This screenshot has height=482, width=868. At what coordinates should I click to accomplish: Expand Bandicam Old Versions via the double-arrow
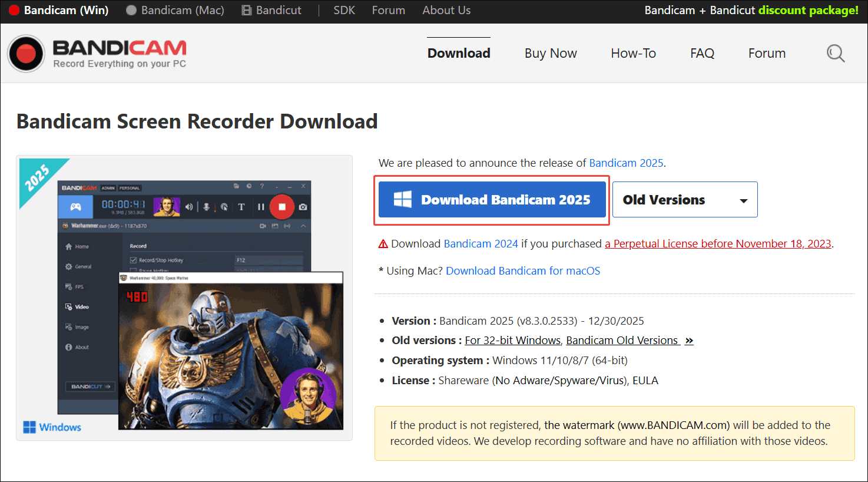[689, 340]
